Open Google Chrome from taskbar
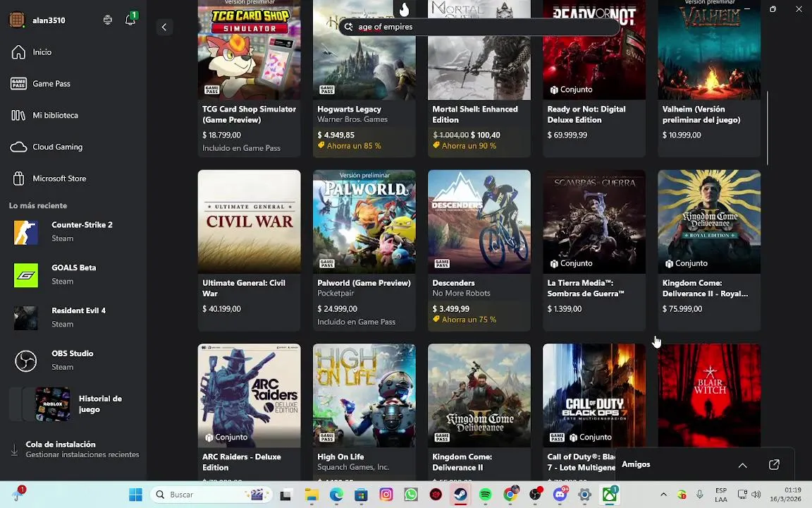This screenshot has height=508, width=812. coord(510,495)
